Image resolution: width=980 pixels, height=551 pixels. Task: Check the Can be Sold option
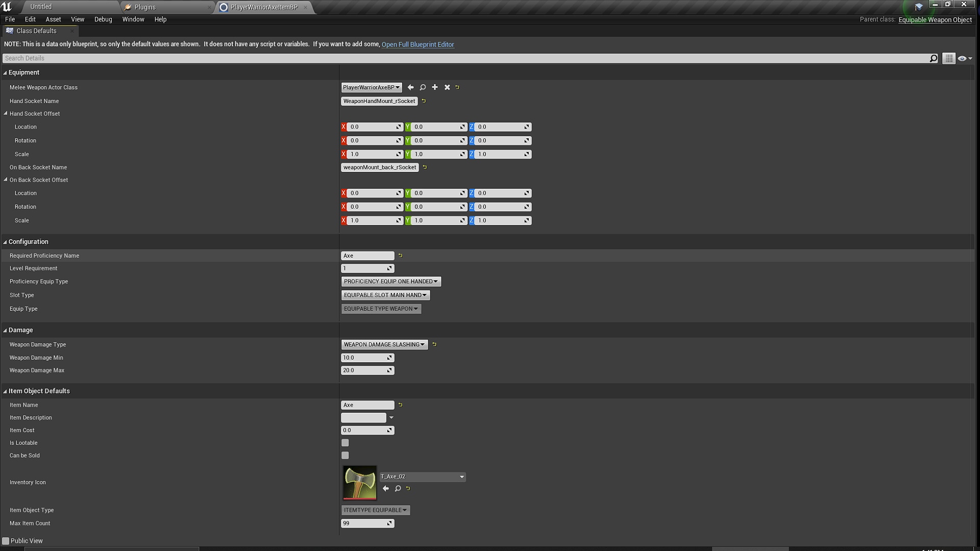point(345,456)
